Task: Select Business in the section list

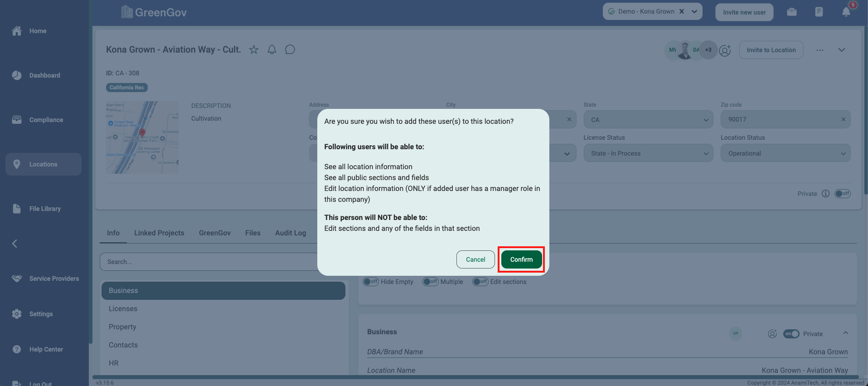Action: tap(223, 291)
